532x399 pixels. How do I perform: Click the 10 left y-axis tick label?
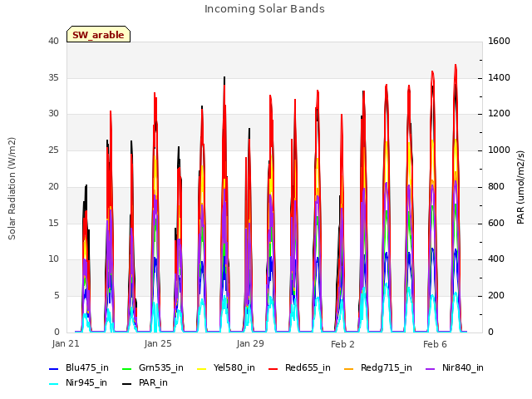(x=53, y=259)
